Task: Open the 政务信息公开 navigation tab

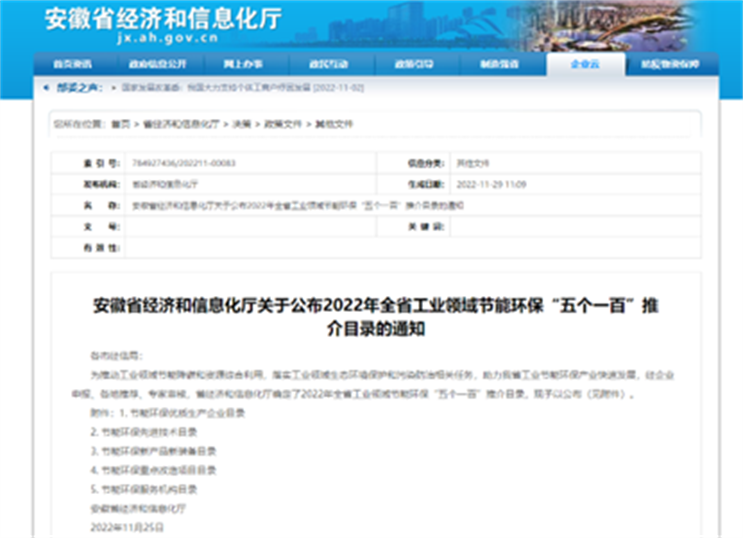Action: point(157,64)
